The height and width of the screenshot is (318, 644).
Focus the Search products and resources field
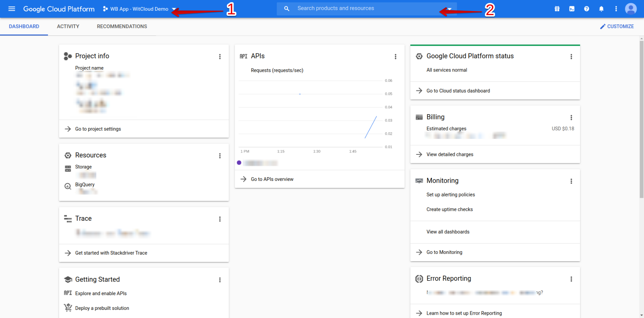point(367,8)
